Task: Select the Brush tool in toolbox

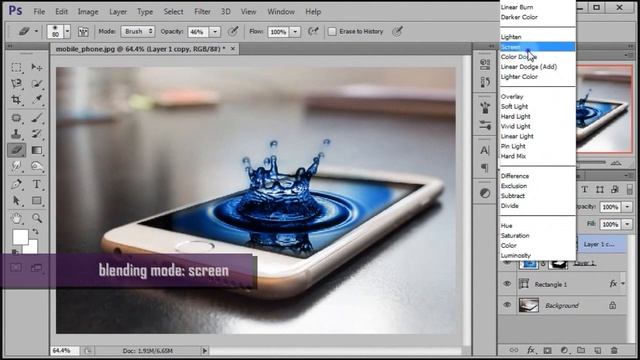Action: click(37, 118)
